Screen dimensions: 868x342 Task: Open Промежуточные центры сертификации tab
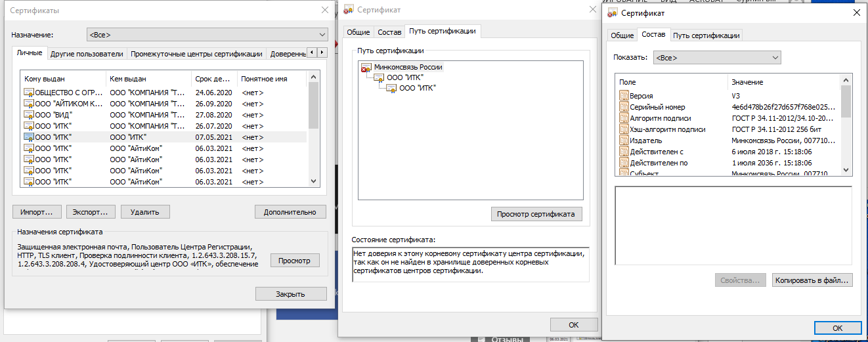tap(196, 54)
